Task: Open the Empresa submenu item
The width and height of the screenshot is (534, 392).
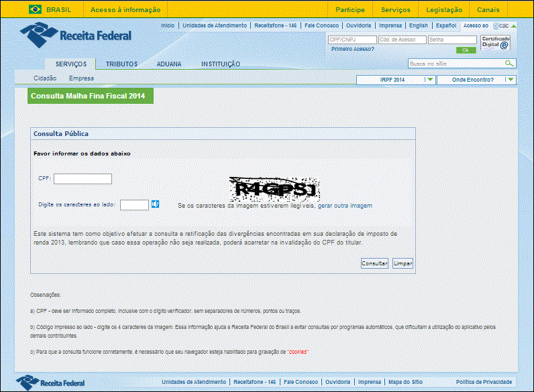Action: coord(81,78)
